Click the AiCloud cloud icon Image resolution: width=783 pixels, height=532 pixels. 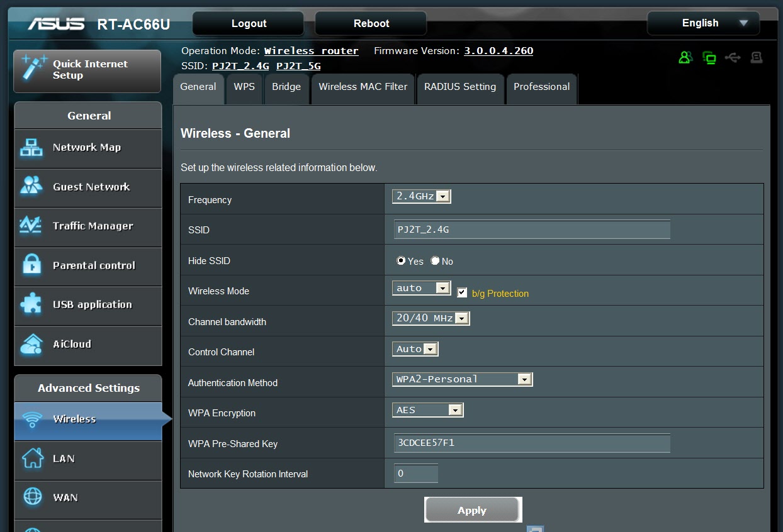point(31,344)
